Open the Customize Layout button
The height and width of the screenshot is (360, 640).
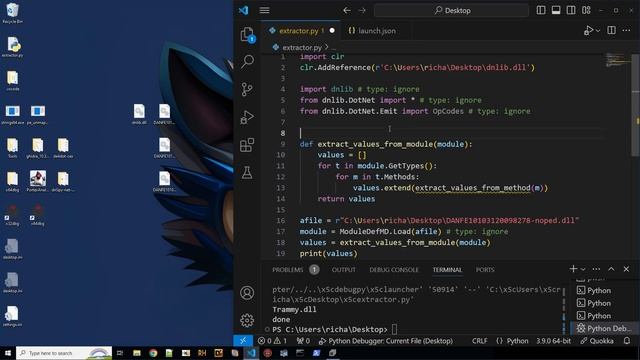coord(587,10)
